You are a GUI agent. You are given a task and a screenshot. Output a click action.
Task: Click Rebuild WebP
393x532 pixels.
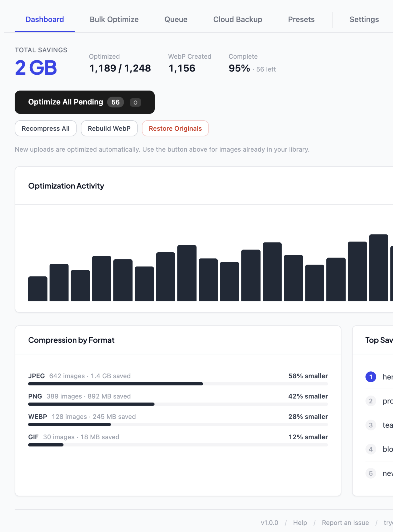pyautogui.click(x=109, y=129)
